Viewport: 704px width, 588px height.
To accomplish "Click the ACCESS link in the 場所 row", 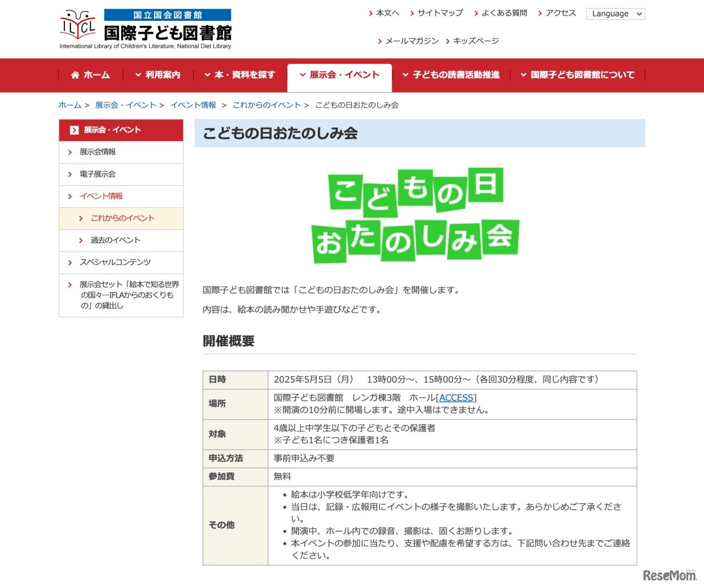I will (456, 398).
